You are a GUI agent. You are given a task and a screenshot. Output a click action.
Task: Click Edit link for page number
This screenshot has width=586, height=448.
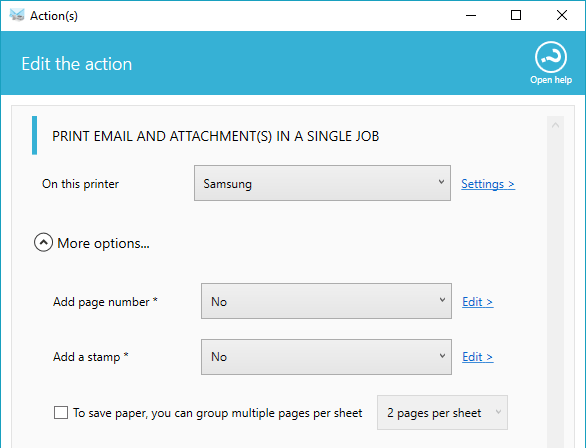(478, 302)
